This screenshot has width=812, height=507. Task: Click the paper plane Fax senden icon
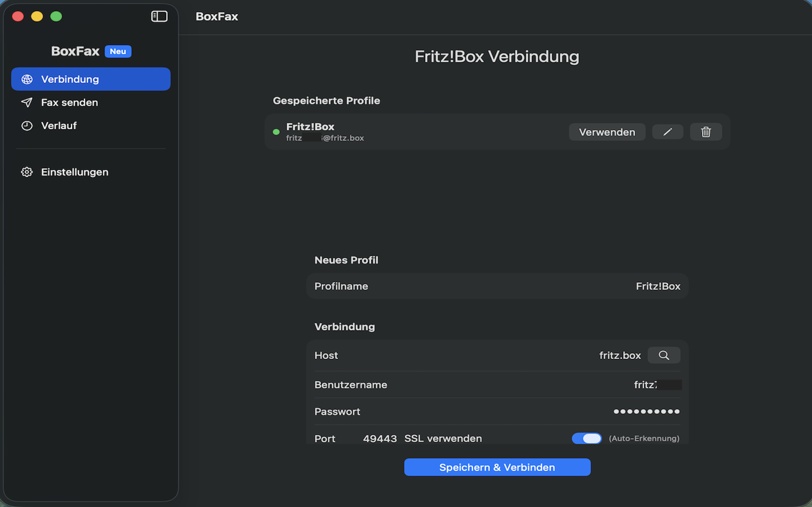tap(27, 102)
